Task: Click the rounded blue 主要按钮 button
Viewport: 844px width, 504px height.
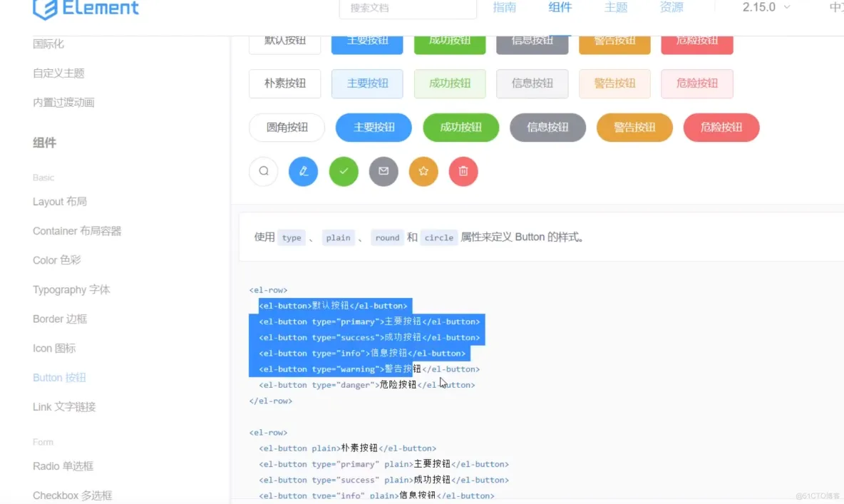Action: [x=374, y=128]
